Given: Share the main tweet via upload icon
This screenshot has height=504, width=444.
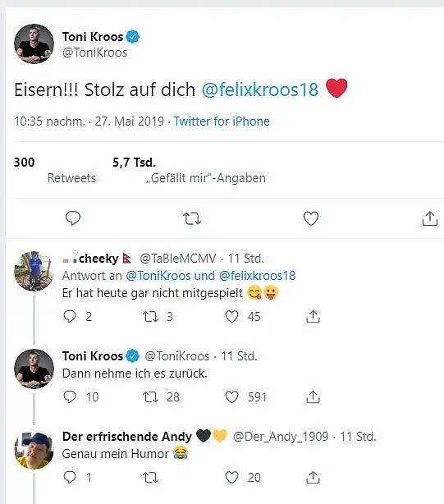Looking at the screenshot, I should click(x=430, y=218).
